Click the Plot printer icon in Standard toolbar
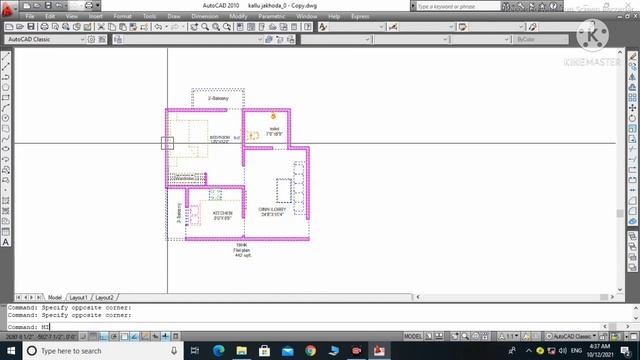Image resolution: width=640 pixels, height=360 pixels. click(44, 27)
